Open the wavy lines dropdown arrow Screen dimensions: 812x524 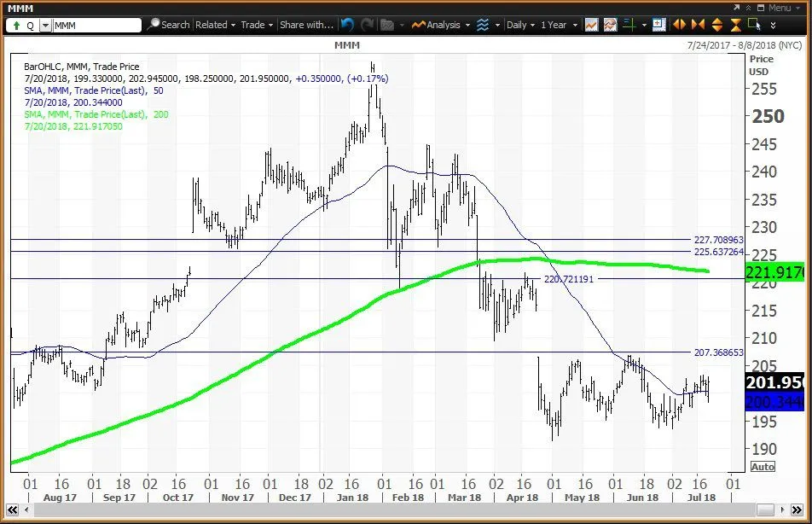point(497,25)
